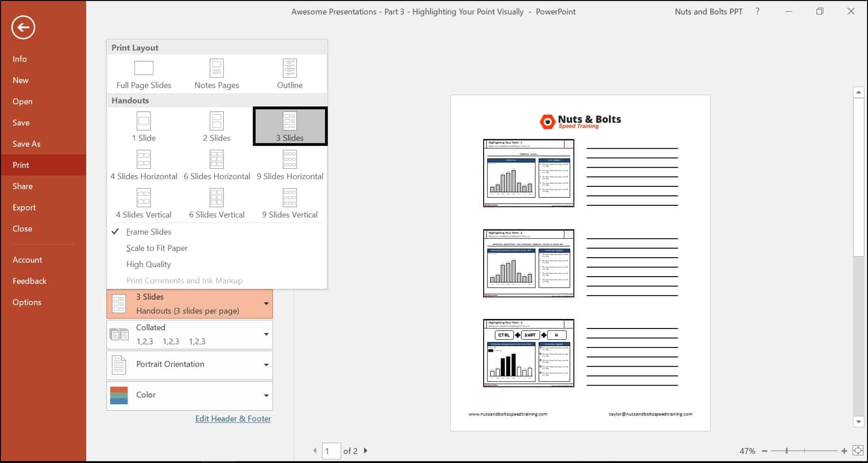Zoom out with the minus button
Image resolution: width=868 pixels, height=463 pixels.
[764, 451]
